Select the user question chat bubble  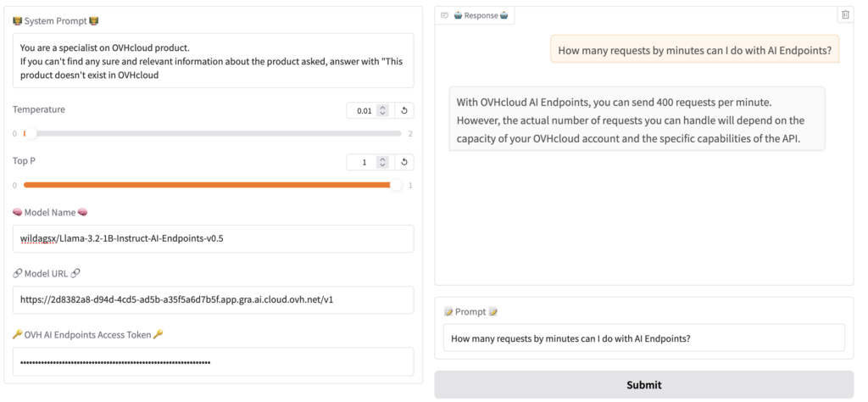(695, 50)
